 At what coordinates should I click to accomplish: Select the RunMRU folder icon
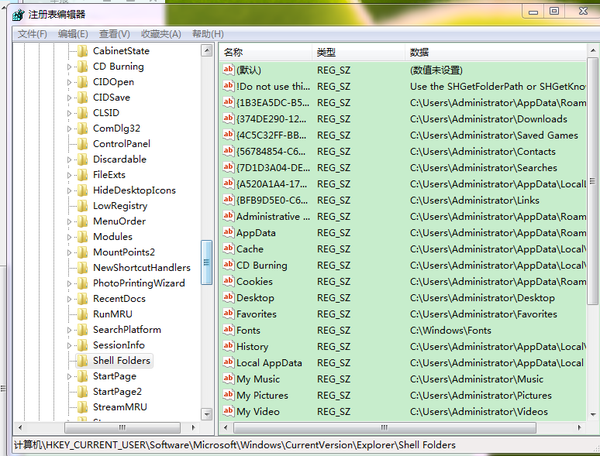82,314
